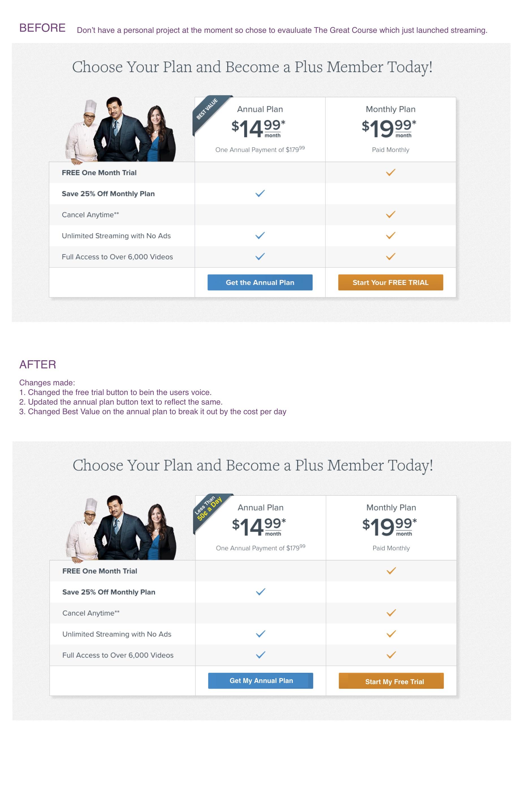Click the orange Cancel Anytime checkmark in the BEFORE table
528x812 pixels.
point(390,214)
